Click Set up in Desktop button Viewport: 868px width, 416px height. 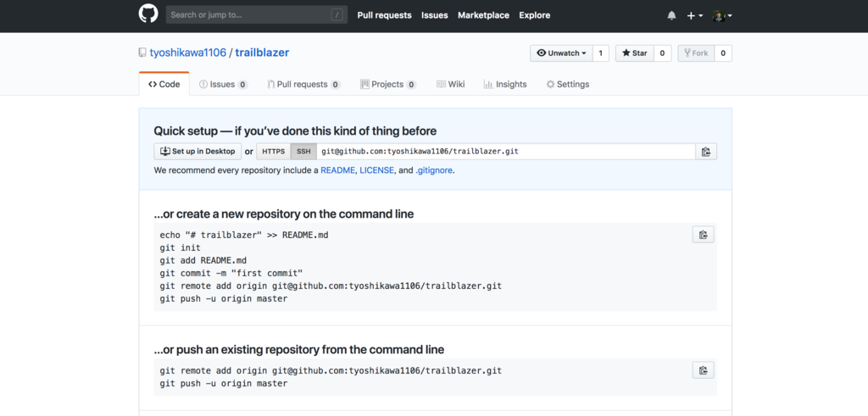tap(198, 151)
